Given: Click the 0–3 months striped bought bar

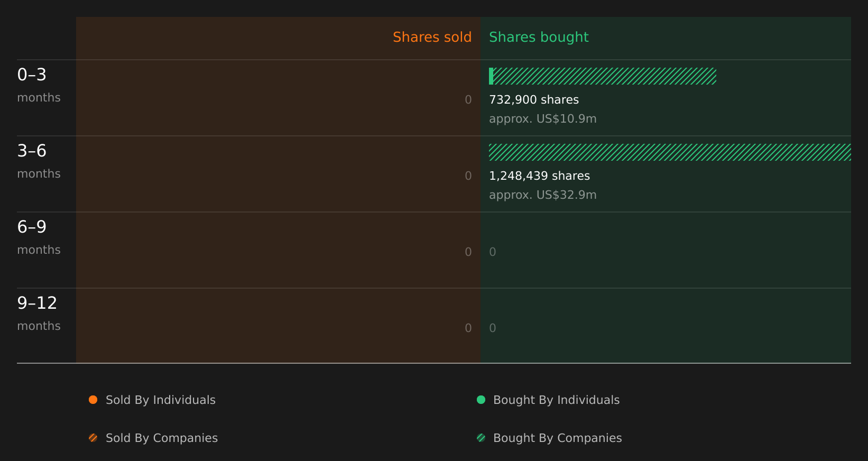Looking at the screenshot, I should [605, 76].
